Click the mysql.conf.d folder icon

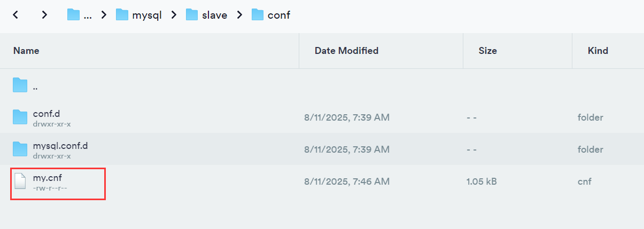pos(20,149)
